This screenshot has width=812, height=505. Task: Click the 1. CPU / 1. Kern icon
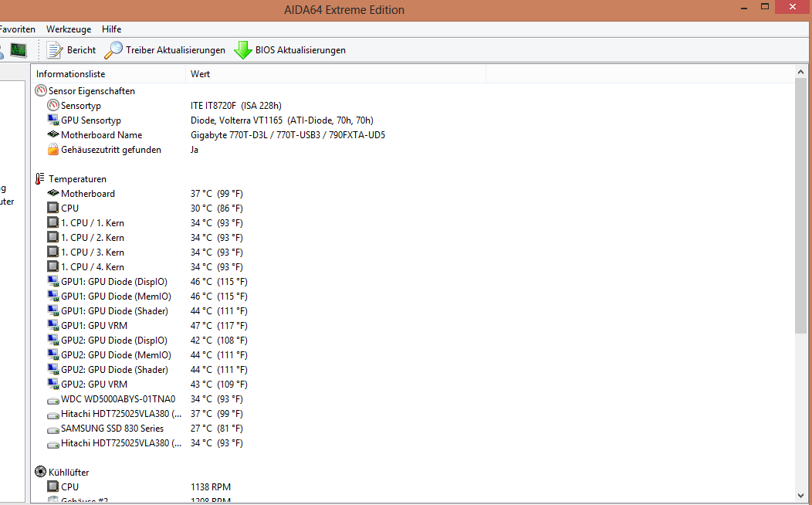point(52,222)
